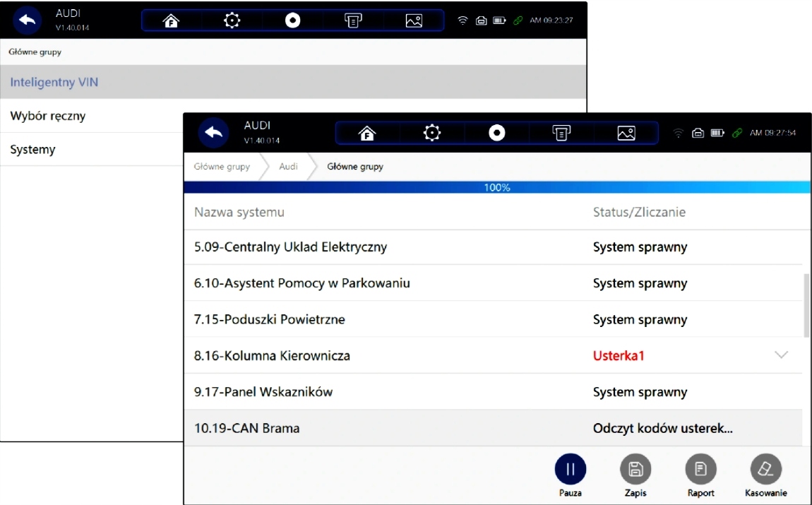The width and height of the screenshot is (812, 505).
Task: Click the 100% scan progress bar
Action: click(497, 187)
